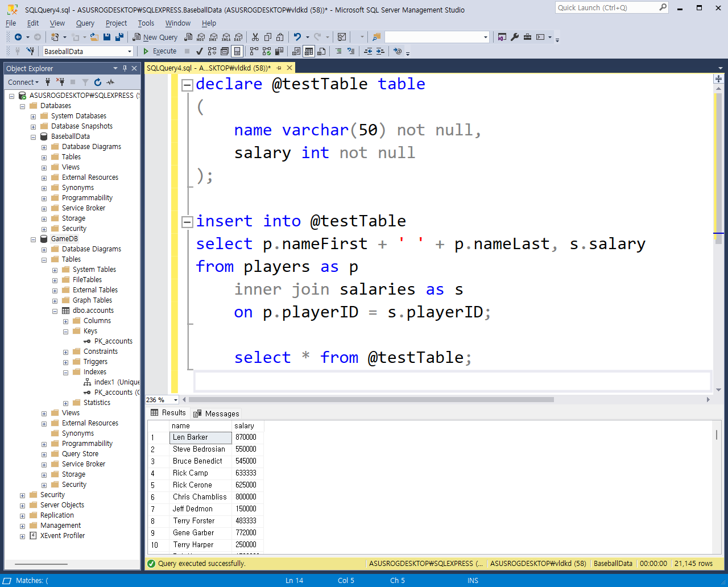This screenshot has width=728, height=587.
Task: Uncomment the selected lines
Action: point(351,51)
